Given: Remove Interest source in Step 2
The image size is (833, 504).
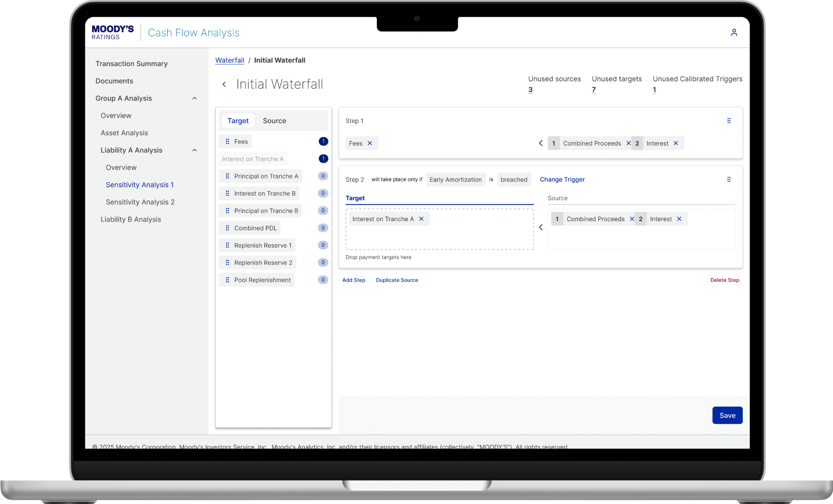Looking at the screenshot, I should [x=679, y=219].
